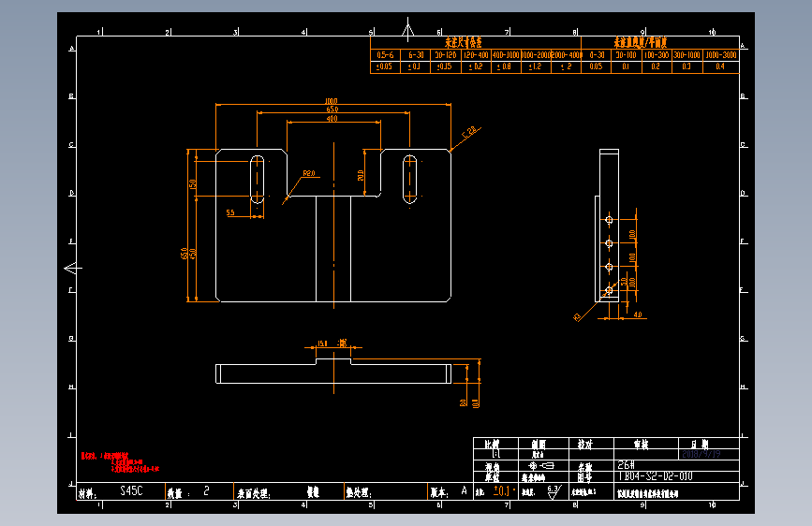Click the S45C material value
The image size is (812, 526).
(131, 490)
